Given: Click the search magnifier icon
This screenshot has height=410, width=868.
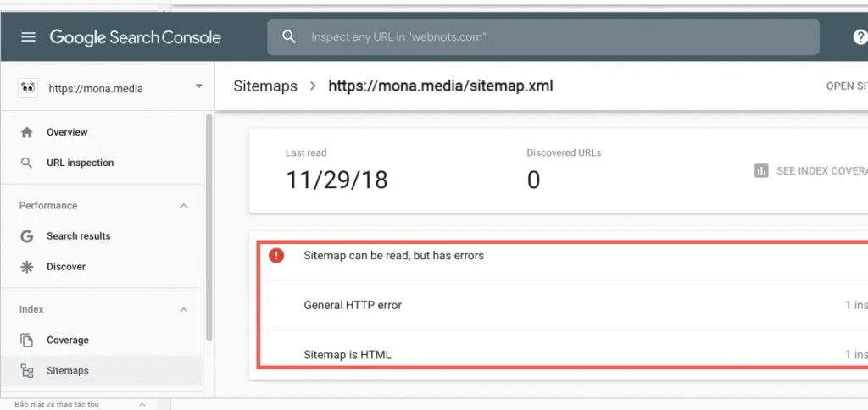Looking at the screenshot, I should [x=289, y=37].
